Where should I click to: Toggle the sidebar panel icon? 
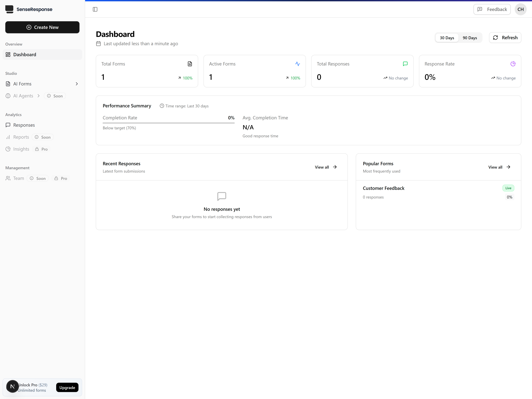pos(95,9)
